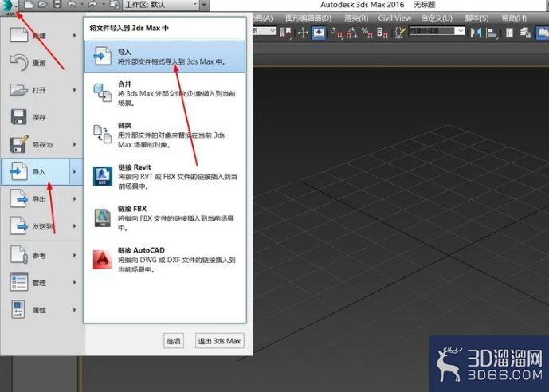Select 导入 in the left application menu
Viewport: 549px width, 392px height.
pos(35,171)
